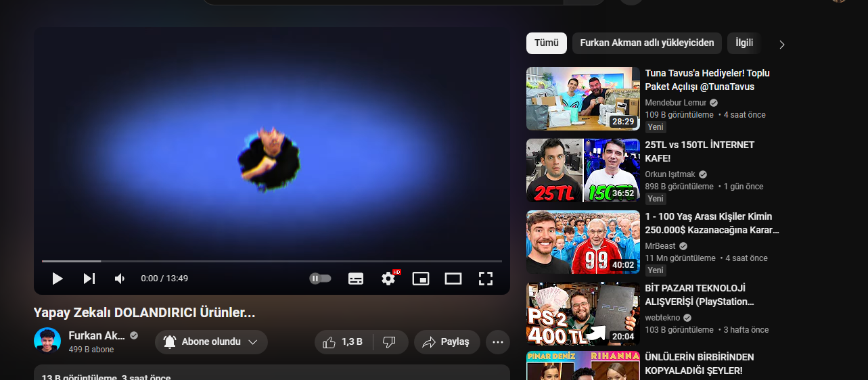The height and width of the screenshot is (380, 868).
Task: Switch to theater mode view
Action: pos(453,279)
